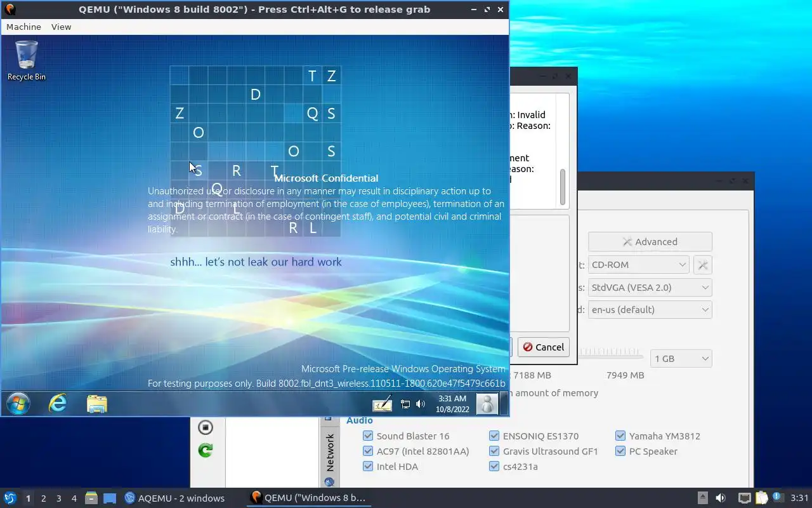Open the en-us (default) keyboard dropdown
812x508 pixels.
pos(650,309)
